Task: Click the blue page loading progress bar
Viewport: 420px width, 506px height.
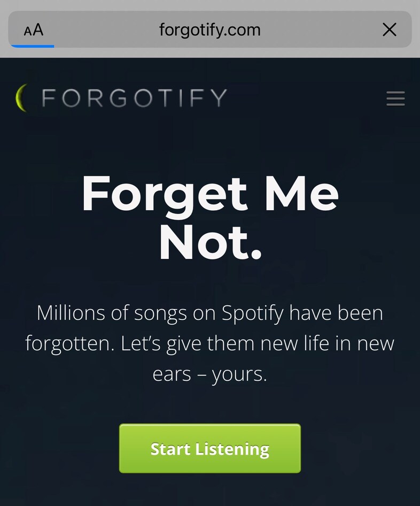Action: coord(32,46)
